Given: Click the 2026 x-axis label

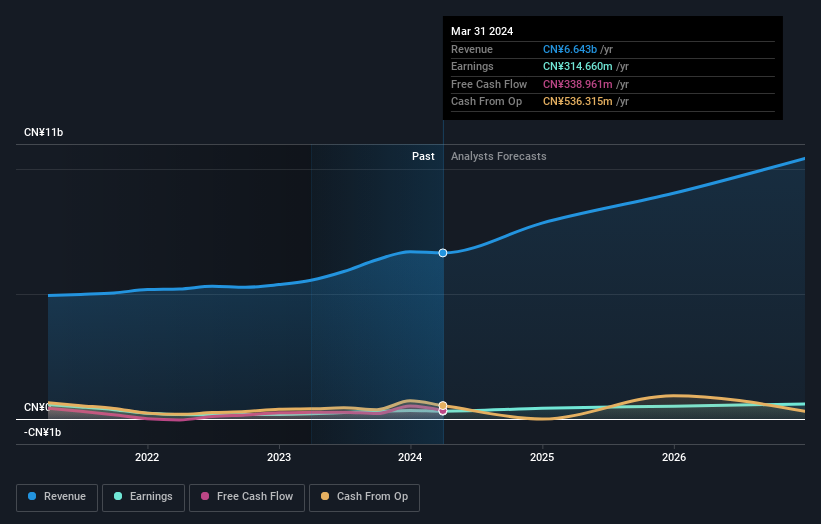Looking at the screenshot, I should point(674,457).
